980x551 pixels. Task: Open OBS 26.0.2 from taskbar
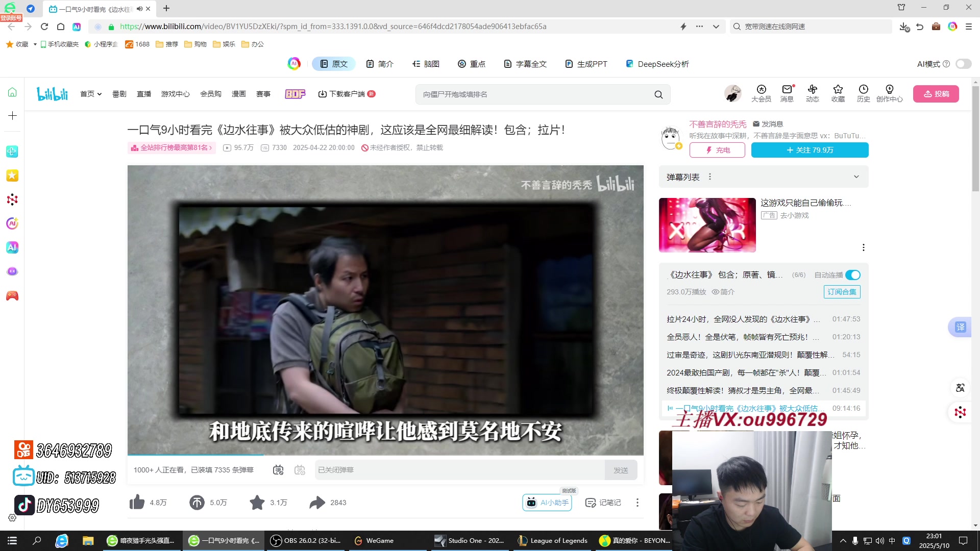306,541
